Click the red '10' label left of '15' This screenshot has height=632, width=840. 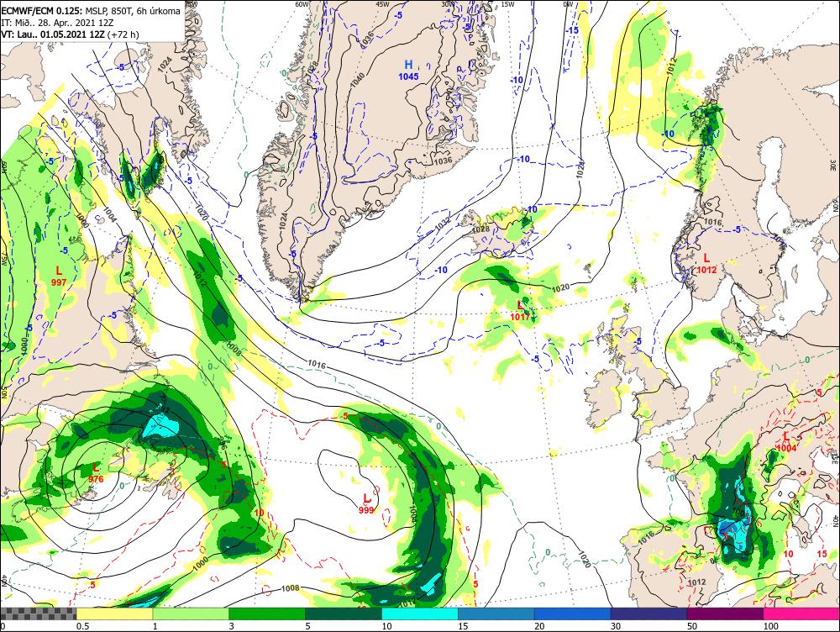tap(788, 554)
